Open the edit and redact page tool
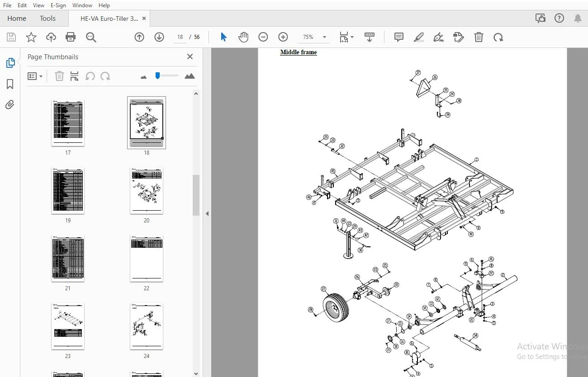Screen dimensions: 588x377 (458, 37)
